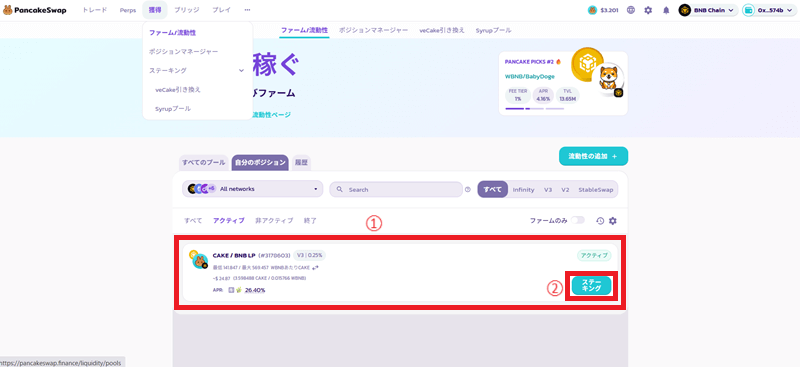This screenshot has height=367, width=800.
Task: Collapse the ステーキング submenu chevron
Action: (241, 70)
